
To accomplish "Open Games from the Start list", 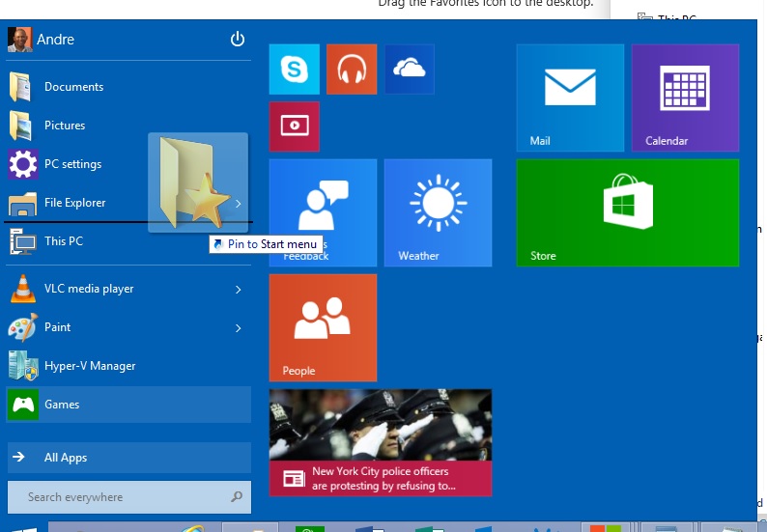I will (128, 405).
